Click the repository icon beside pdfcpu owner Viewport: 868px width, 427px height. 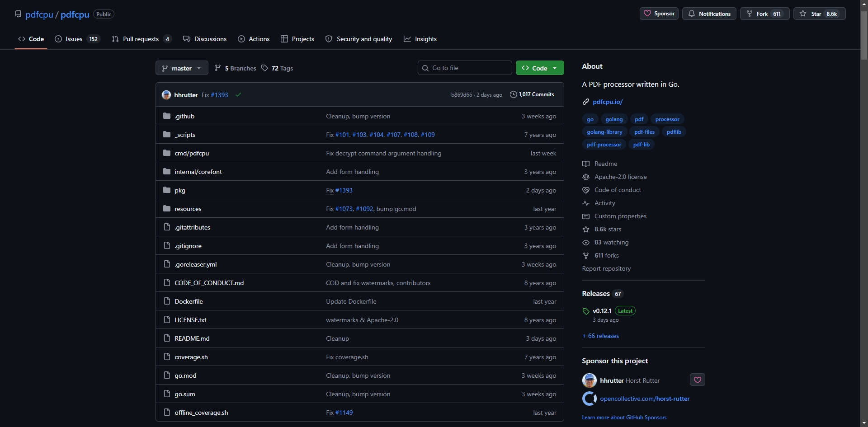pos(18,14)
